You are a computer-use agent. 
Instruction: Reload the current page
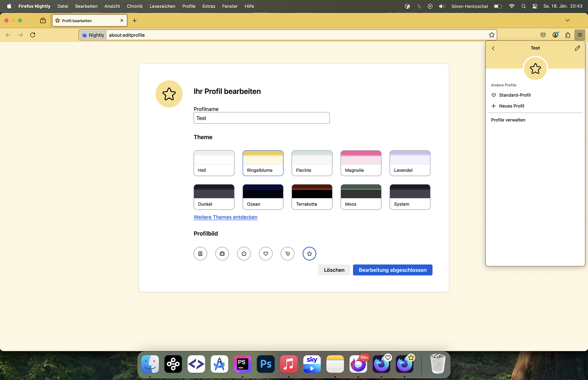[33, 35]
